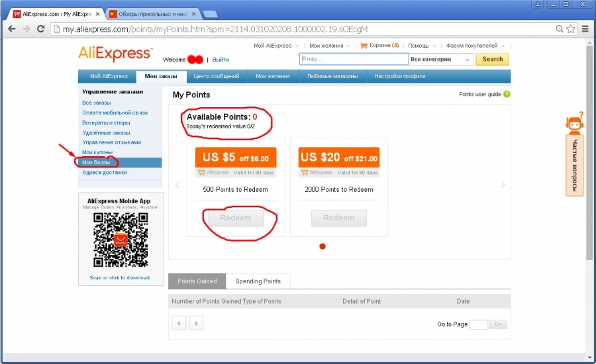Click the Выйти logout link

click(x=221, y=60)
